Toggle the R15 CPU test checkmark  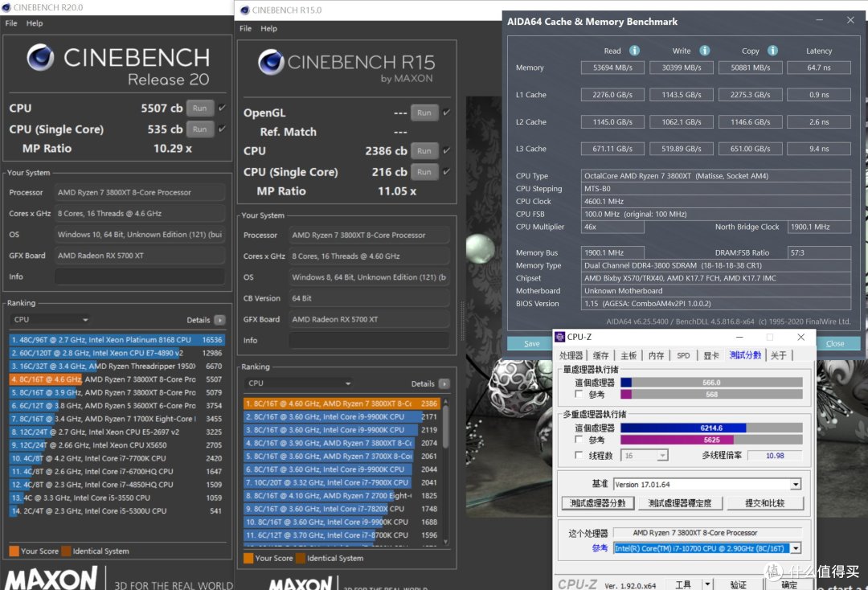coord(446,150)
